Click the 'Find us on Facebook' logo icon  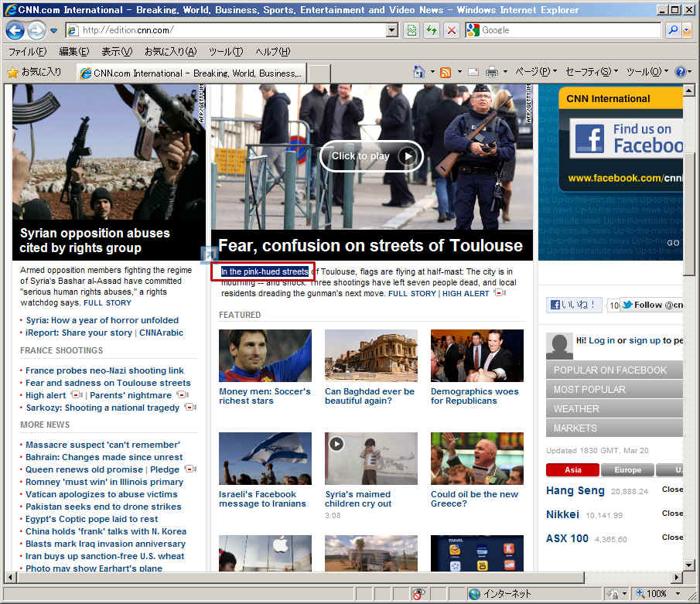pyautogui.click(x=589, y=138)
